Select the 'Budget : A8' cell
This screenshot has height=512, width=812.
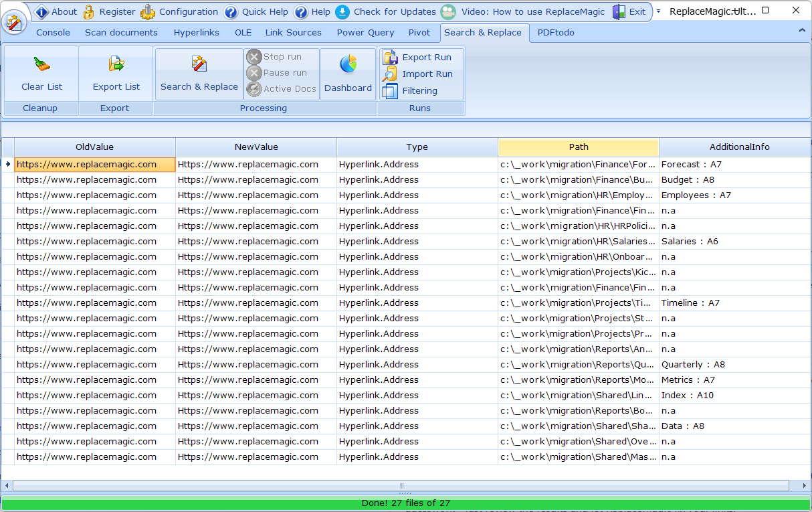pos(735,180)
